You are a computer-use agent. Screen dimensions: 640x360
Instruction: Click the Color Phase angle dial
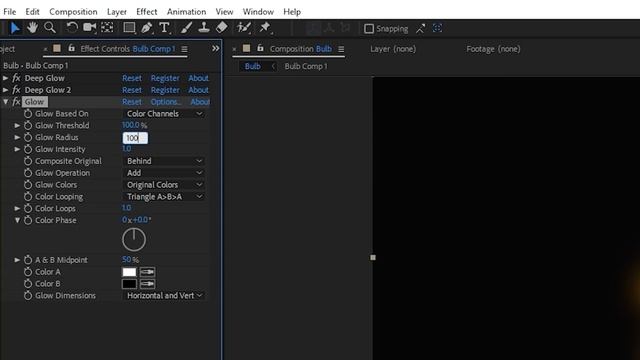[x=134, y=240]
